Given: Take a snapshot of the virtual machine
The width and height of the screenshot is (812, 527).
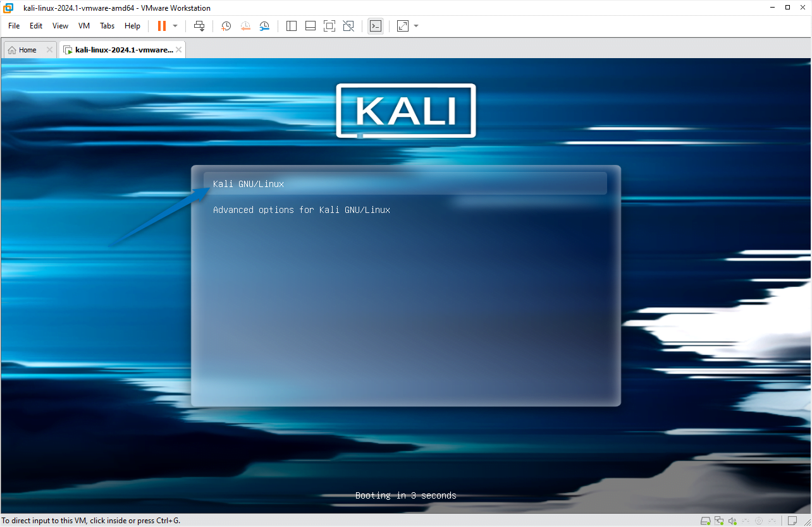Looking at the screenshot, I should coord(226,26).
